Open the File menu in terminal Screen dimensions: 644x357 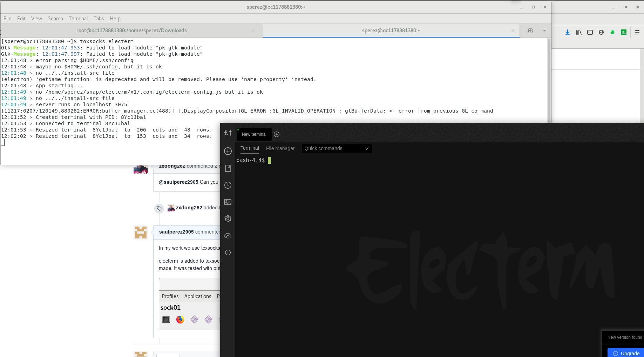(7, 19)
